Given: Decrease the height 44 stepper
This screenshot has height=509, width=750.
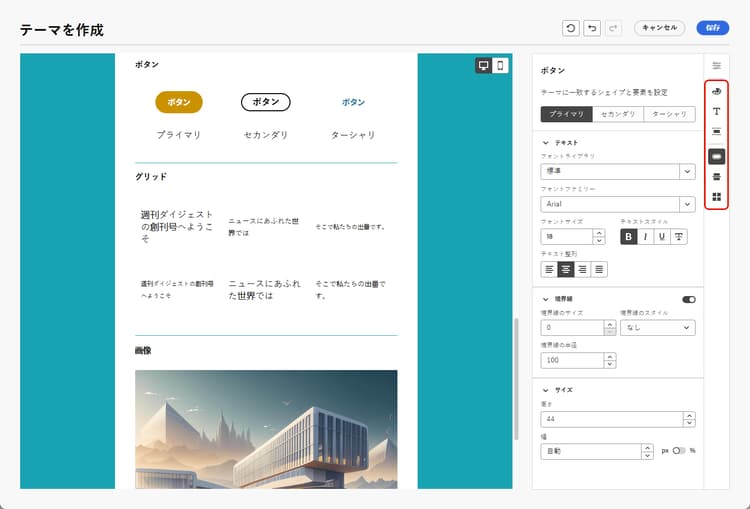Looking at the screenshot, I should [x=689, y=423].
